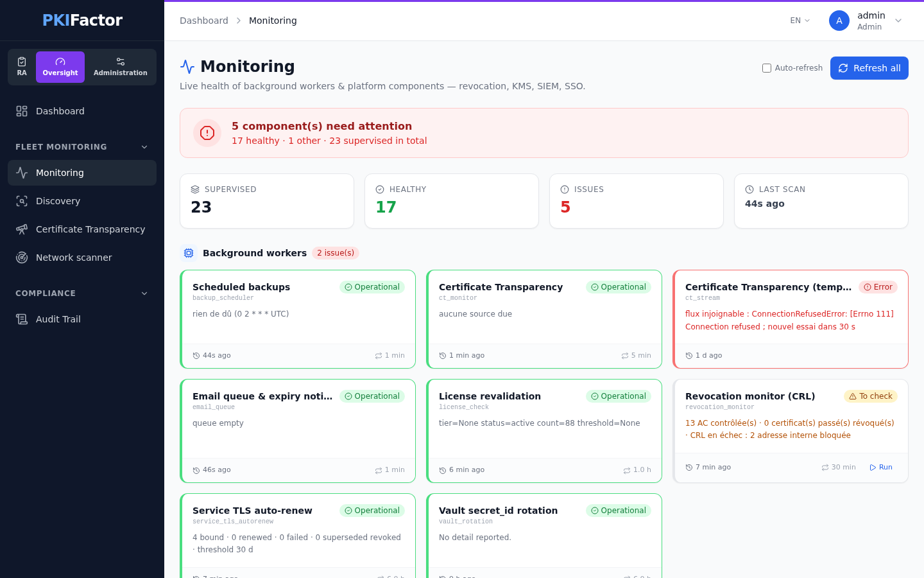Enable the Auto-refresh checkbox

pyautogui.click(x=767, y=68)
